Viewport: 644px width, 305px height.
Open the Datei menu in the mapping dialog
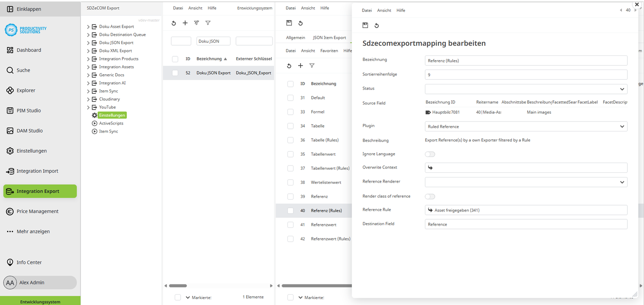coord(366,10)
